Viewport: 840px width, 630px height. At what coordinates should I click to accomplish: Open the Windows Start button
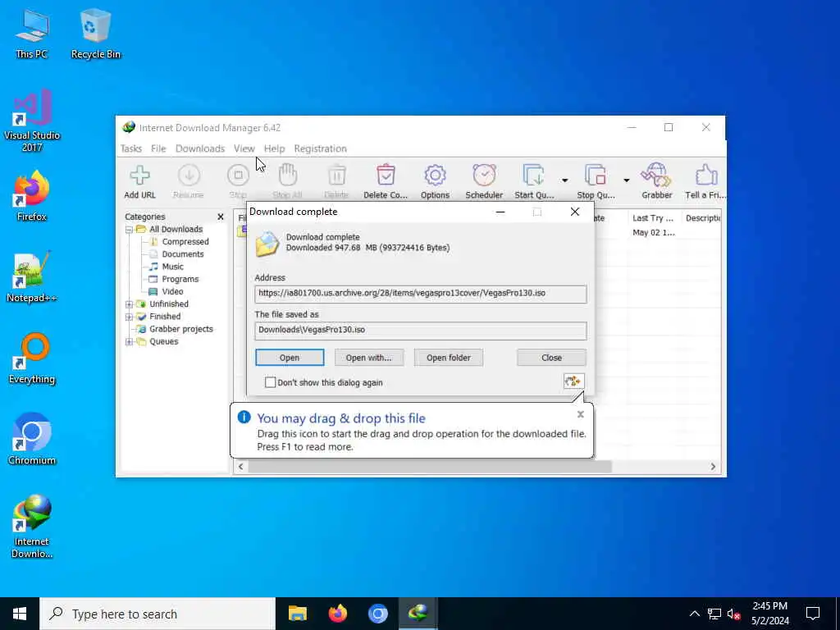click(x=20, y=614)
